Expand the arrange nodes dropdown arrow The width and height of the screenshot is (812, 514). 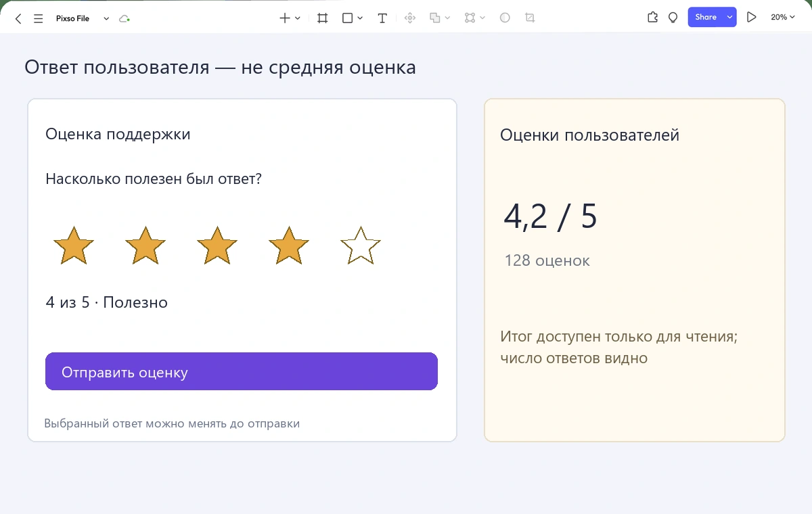tap(482, 18)
